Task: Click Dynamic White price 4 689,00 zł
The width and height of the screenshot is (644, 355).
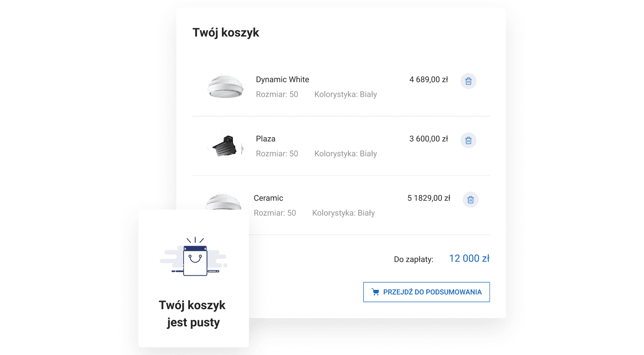Action: 428,79
